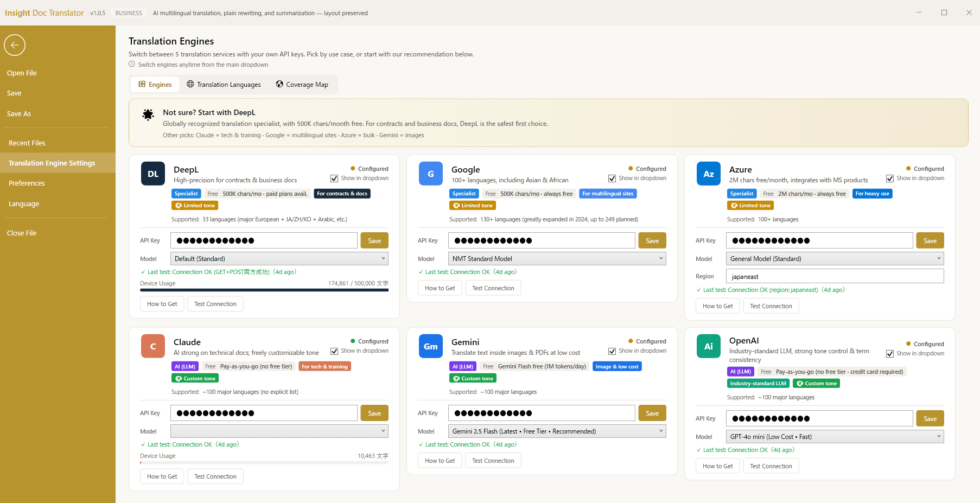Click the Industry-standard LLM badge

click(x=758, y=383)
